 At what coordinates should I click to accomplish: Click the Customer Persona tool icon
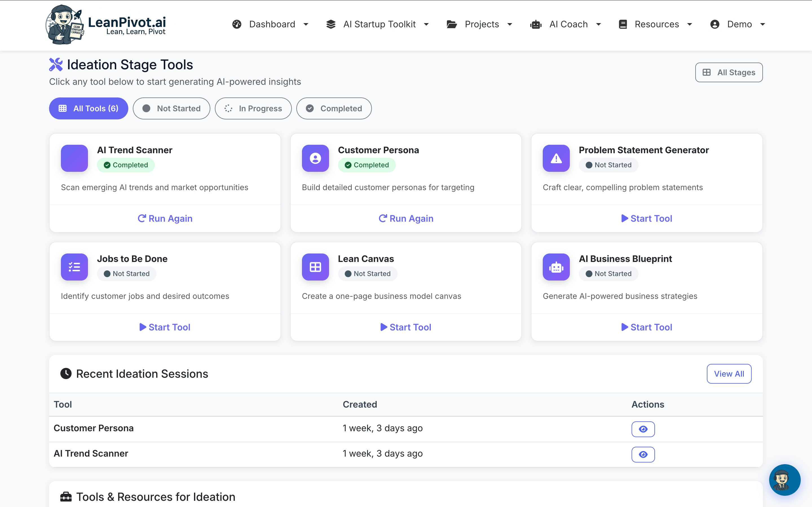coord(315,158)
